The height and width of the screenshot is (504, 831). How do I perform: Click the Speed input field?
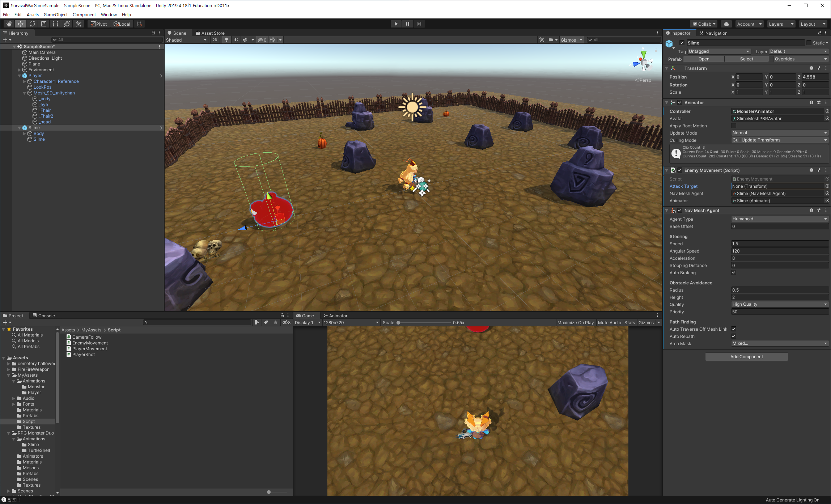tap(779, 243)
